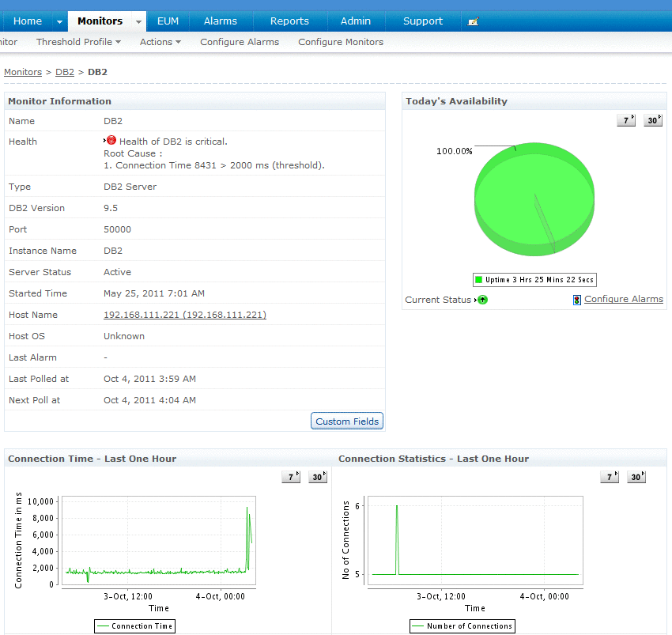Show 7-day report for Today's Availability
The image size is (672, 635).
coord(626,120)
